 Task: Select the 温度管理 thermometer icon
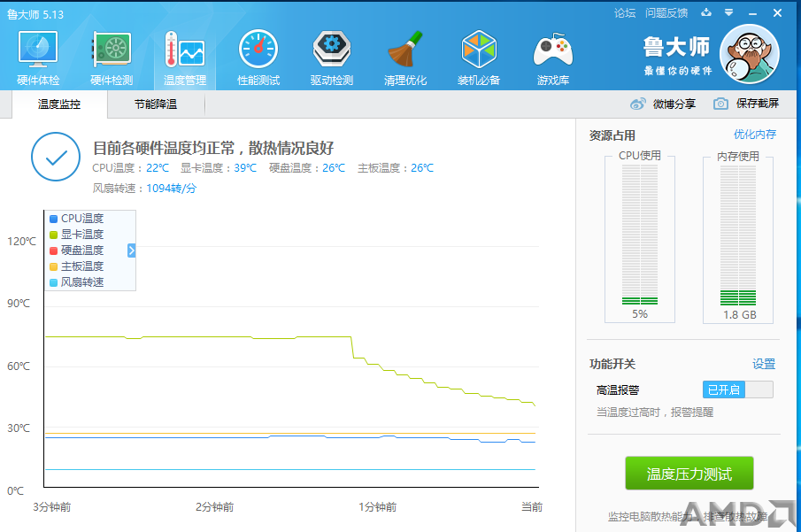(185, 49)
